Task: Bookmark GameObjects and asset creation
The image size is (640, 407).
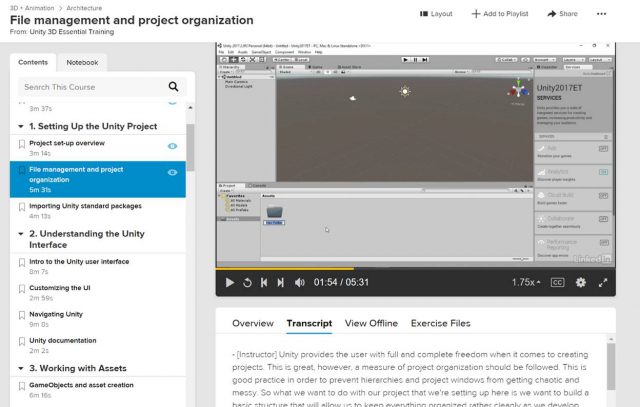Action: (22, 386)
